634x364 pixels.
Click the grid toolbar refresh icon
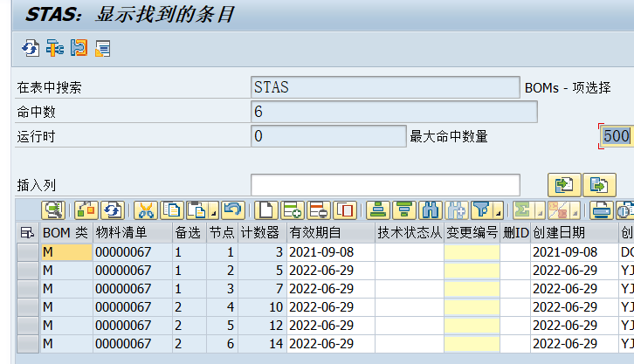pyautogui.click(x=113, y=210)
